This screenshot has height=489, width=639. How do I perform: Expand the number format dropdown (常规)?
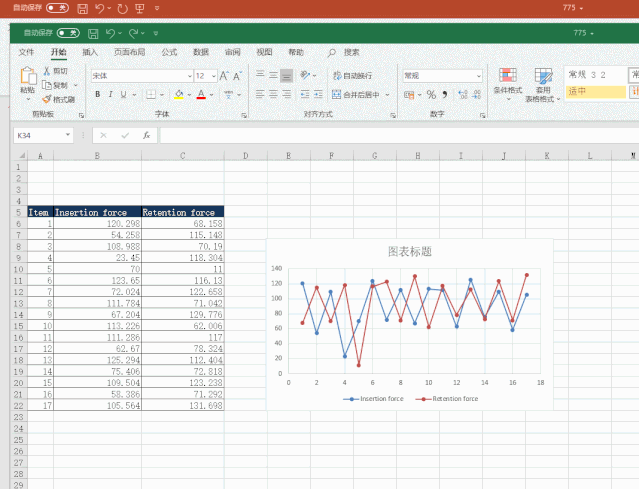(x=478, y=76)
